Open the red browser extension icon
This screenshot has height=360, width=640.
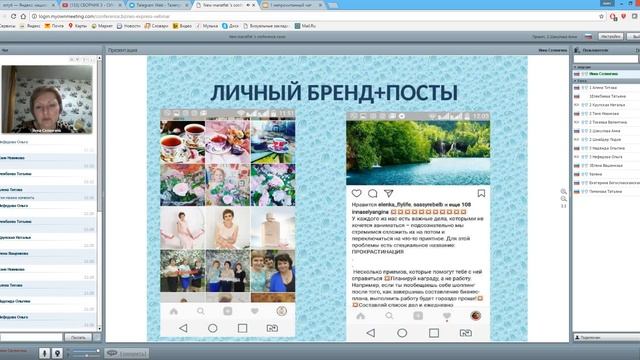[613, 16]
